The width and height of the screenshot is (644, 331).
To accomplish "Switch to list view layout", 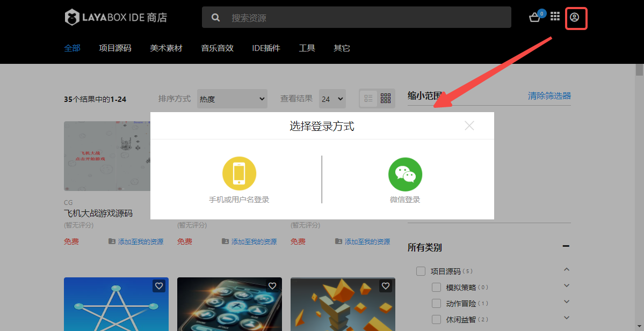I will (x=368, y=98).
